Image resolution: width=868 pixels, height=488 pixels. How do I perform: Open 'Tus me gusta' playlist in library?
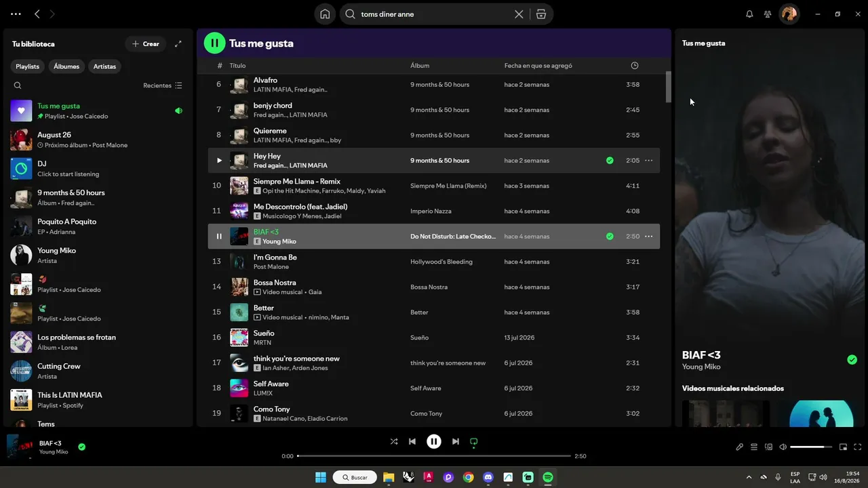(98, 110)
